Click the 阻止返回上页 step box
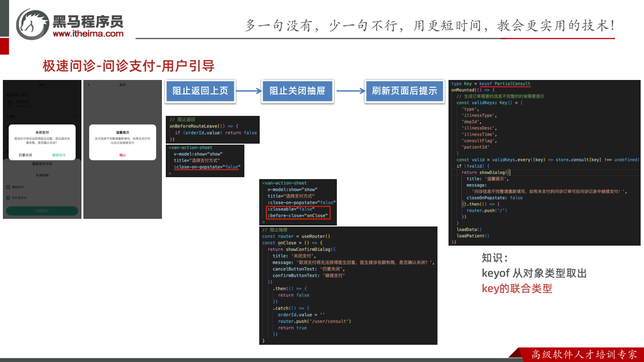644x362 pixels. 200,90
